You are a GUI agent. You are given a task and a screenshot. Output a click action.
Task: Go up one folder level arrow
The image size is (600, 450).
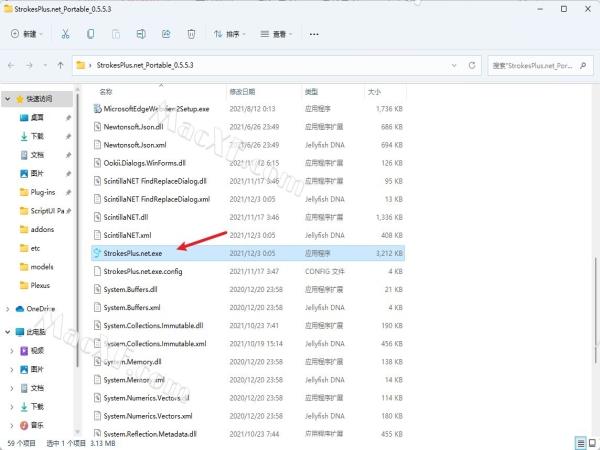coord(60,65)
